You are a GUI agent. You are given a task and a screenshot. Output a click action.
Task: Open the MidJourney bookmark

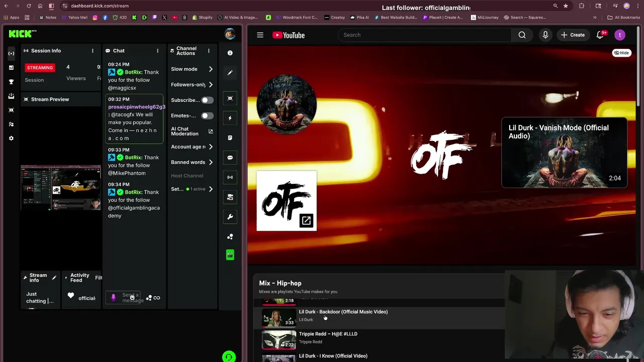tap(485, 18)
